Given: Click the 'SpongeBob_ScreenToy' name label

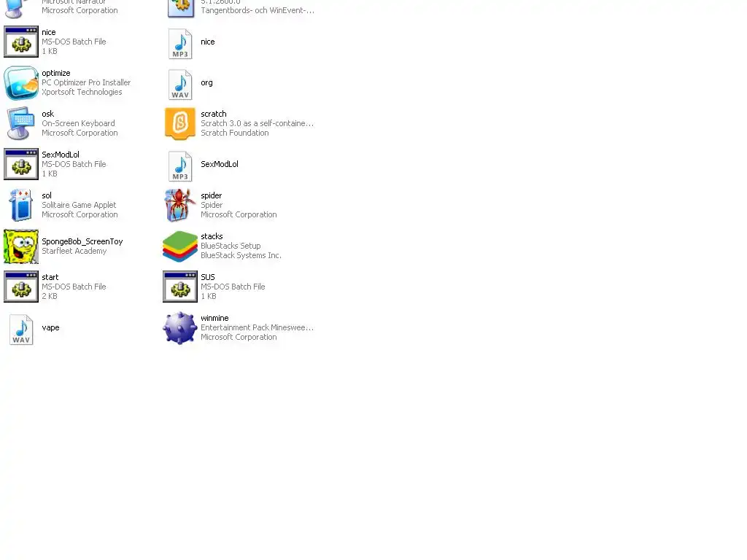Looking at the screenshot, I should (82, 241).
